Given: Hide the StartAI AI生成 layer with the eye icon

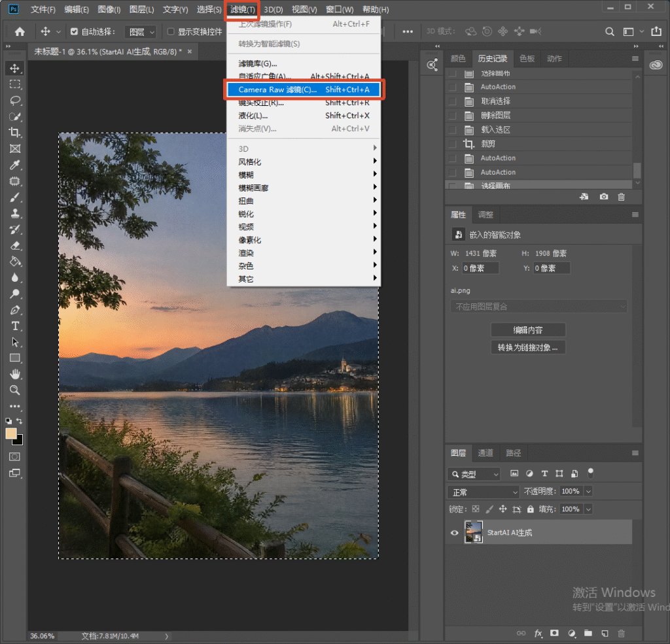Looking at the screenshot, I should tap(455, 533).
